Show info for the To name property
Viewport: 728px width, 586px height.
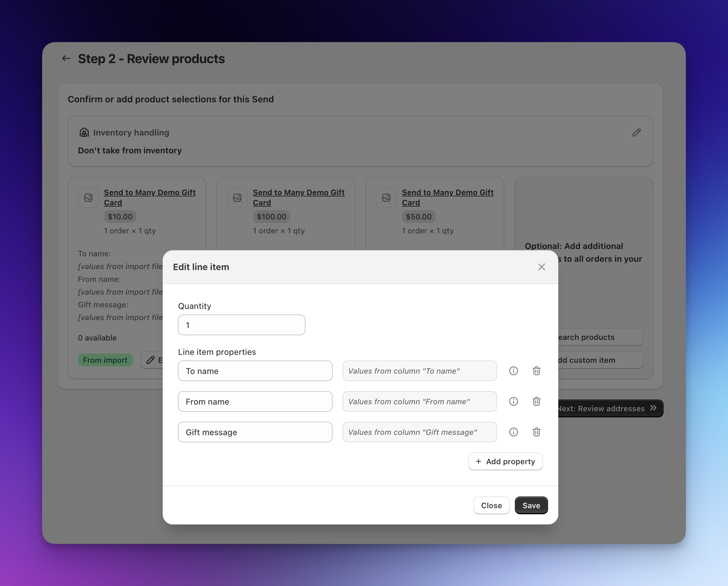[514, 371]
